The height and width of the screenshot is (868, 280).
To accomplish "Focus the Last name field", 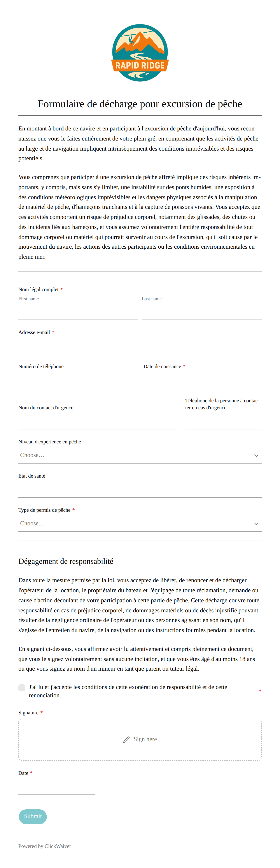I will [x=201, y=312].
